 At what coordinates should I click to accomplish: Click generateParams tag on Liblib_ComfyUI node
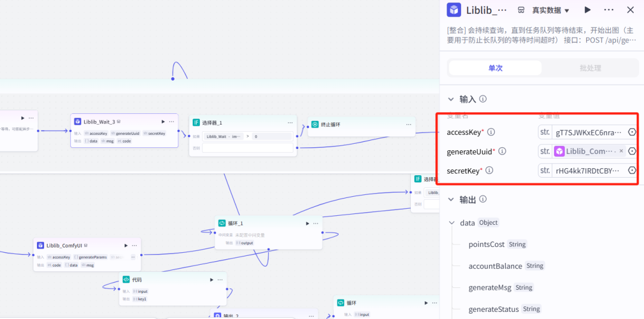[90, 257]
